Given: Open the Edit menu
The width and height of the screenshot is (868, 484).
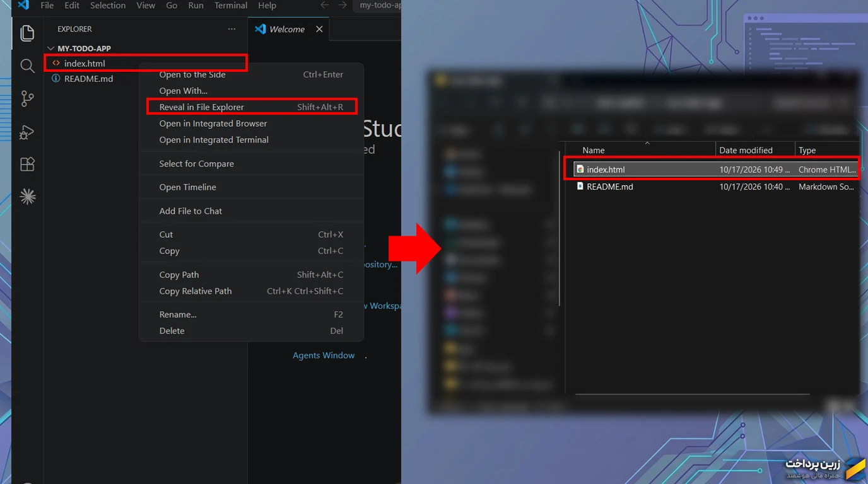Looking at the screenshot, I should (72, 5).
